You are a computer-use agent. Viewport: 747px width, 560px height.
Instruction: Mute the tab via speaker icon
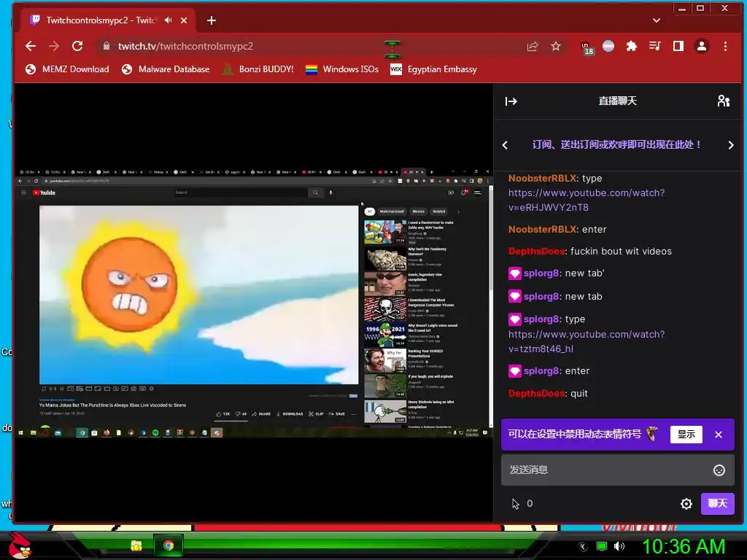[169, 20]
